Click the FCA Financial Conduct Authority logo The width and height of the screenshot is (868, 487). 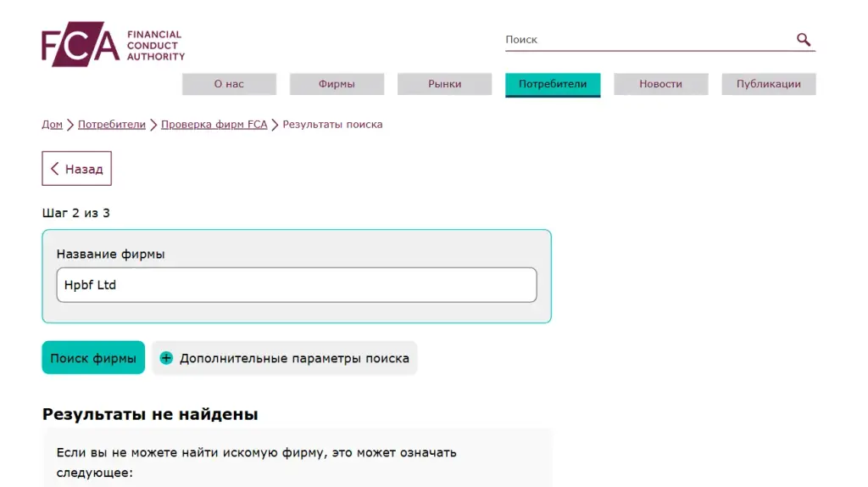[x=114, y=44]
